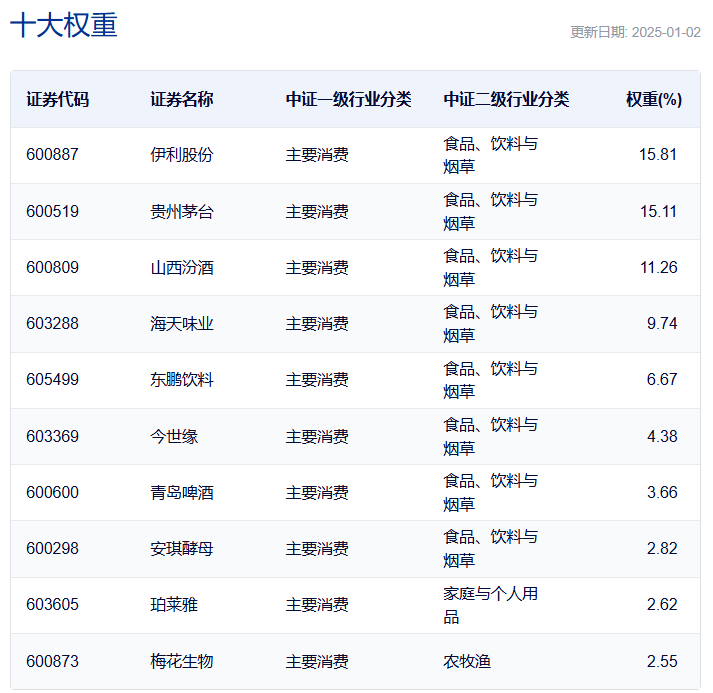Select security code 600809
Screen dimensions: 713x693
click(52, 267)
